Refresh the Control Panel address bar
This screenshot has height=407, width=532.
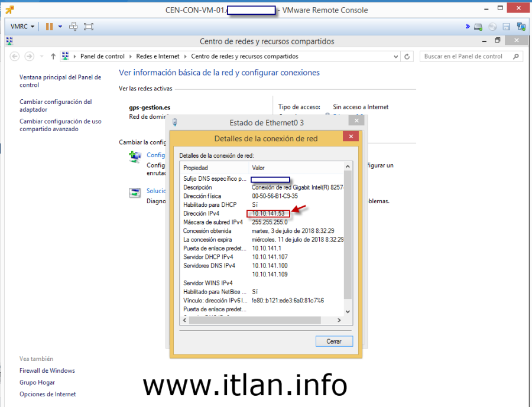tap(407, 57)
